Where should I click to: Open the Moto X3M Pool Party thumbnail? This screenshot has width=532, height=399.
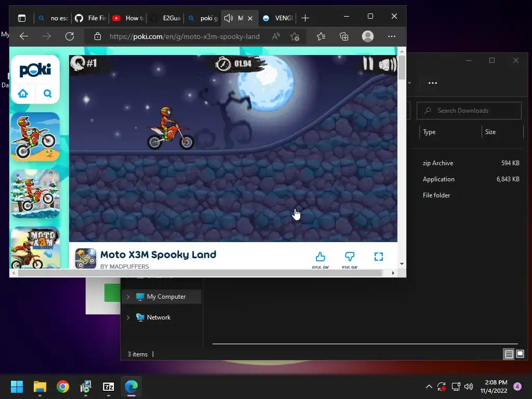[x=35, y=248]
